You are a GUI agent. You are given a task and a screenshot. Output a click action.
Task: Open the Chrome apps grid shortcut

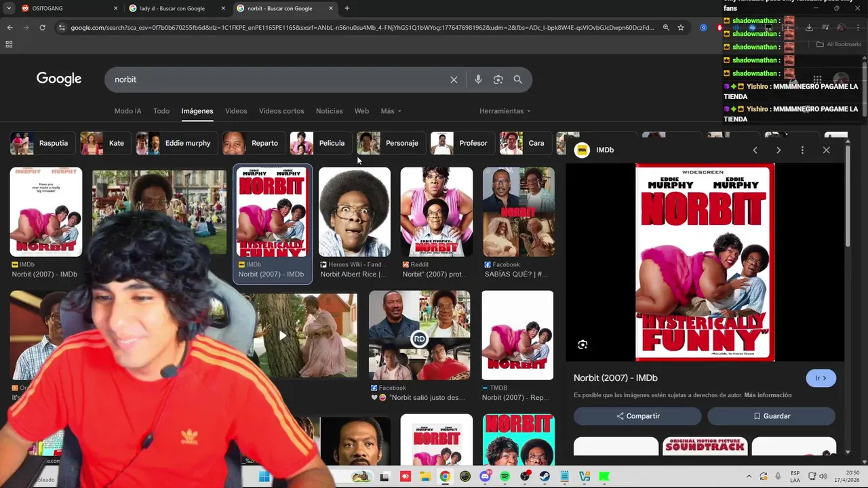point(9,44)
